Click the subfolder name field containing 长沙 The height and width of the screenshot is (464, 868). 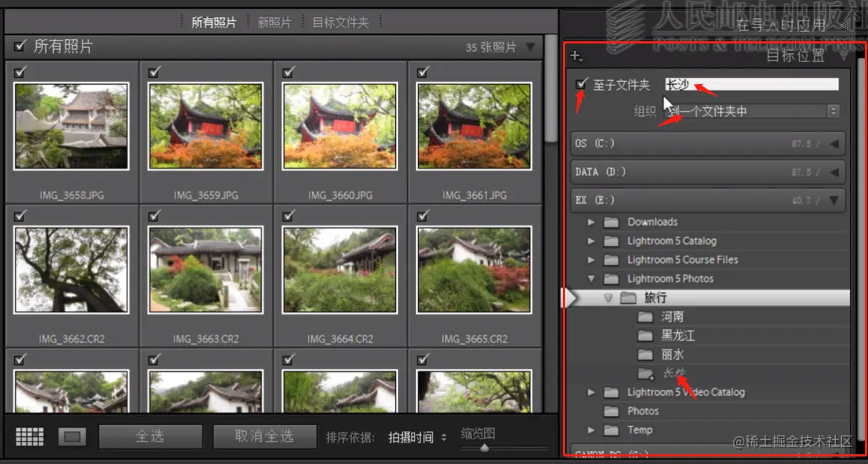click(751, 84)
